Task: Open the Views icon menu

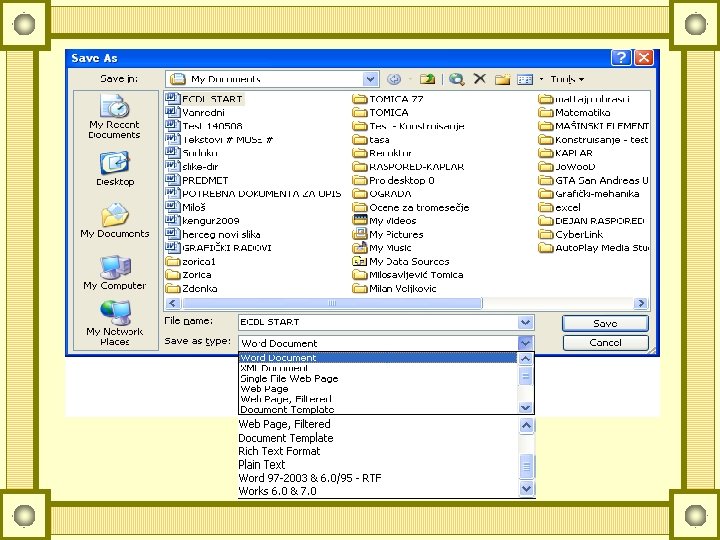Action: (x=524, y=79)
